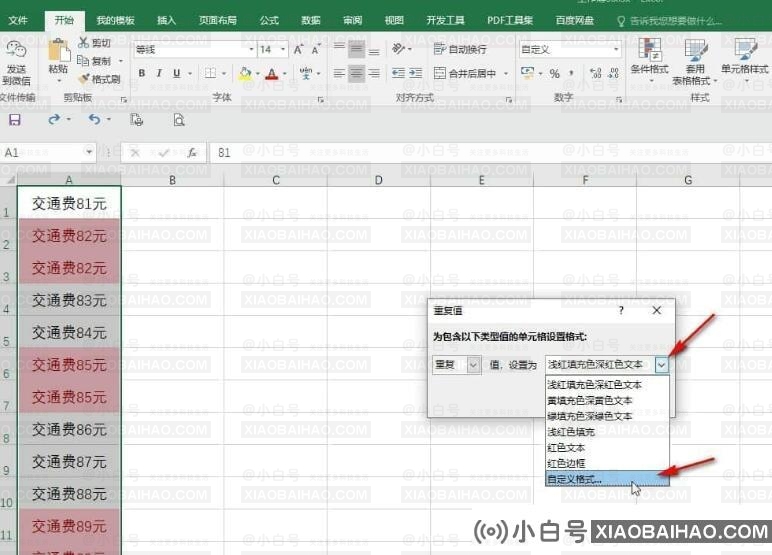
Task: Apply the accounting currency format
Action: tap(527, 73)
